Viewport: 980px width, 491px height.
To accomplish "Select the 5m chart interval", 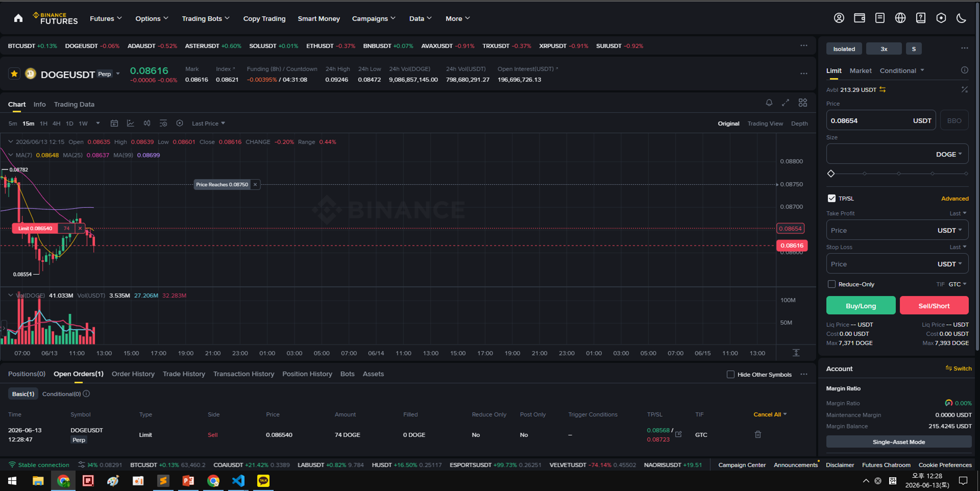I will (13, 124).
